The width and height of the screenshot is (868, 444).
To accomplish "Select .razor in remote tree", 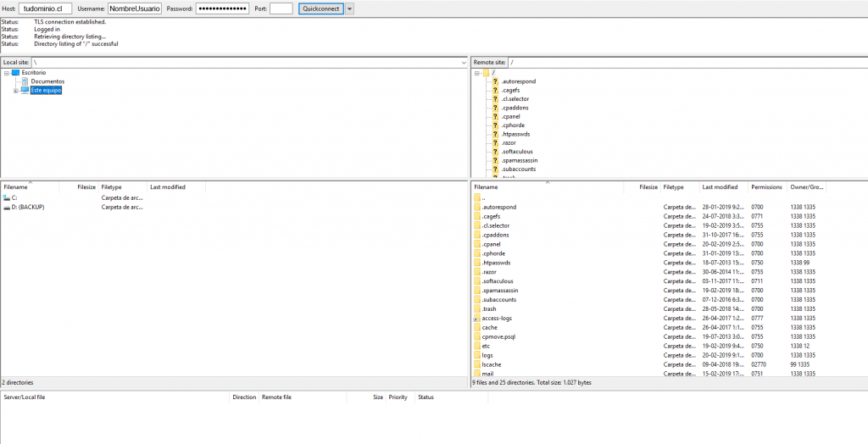I will [x=509, y=143].
